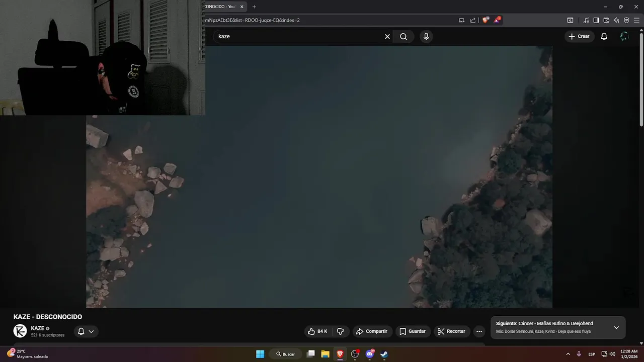Open Steam from the taskbar
The height and width of the screenshot is (362, 644).
(384, 354)
